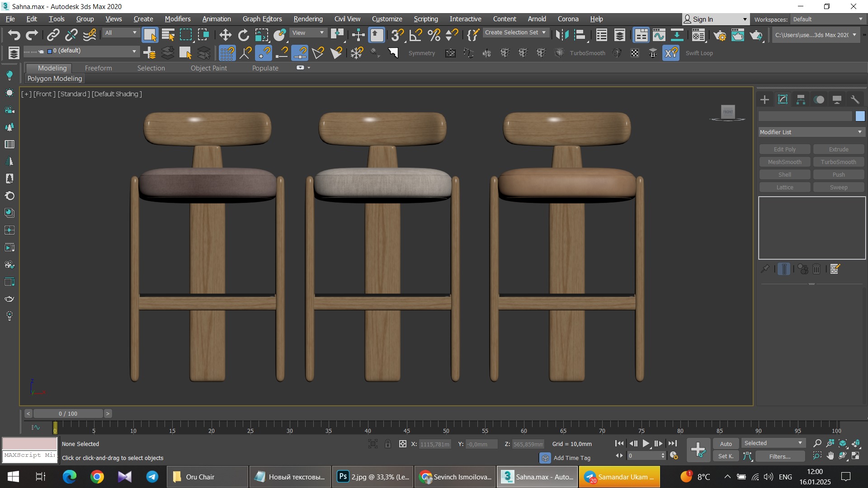Play the animation
868x488 pixels.
point(646,444)
